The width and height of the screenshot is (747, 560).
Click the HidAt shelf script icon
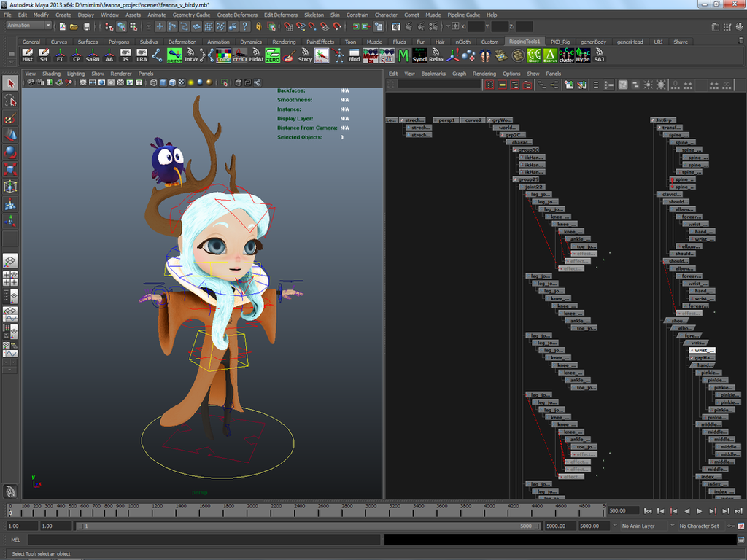tap(256, 55)
